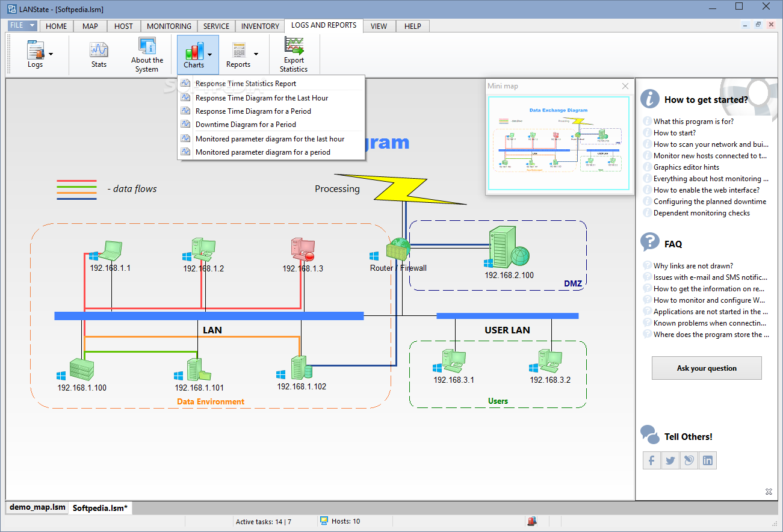Click the blue LAN bus bar
Screen dimensions: 783x532
click(209, 315)
